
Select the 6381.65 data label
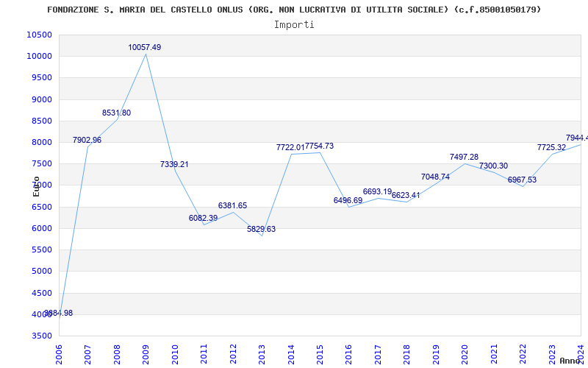232,205
